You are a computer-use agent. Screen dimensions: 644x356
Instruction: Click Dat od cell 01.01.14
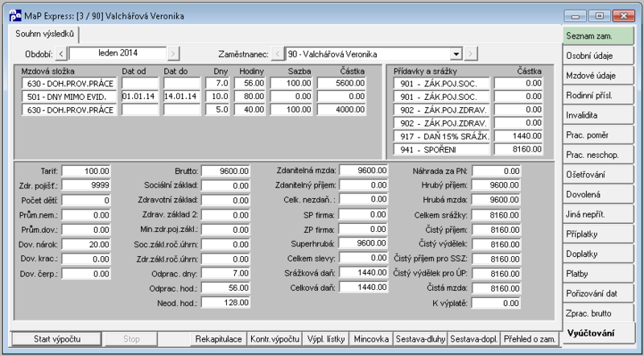[x=140, y=97]
